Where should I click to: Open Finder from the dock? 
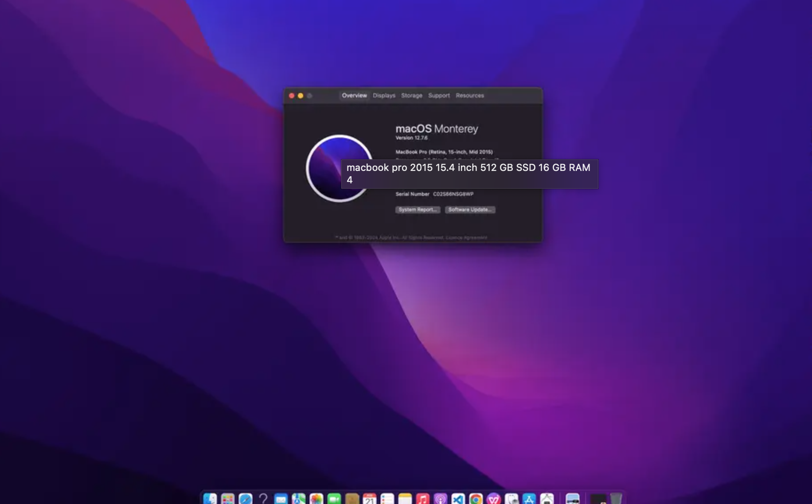point(210,499)
